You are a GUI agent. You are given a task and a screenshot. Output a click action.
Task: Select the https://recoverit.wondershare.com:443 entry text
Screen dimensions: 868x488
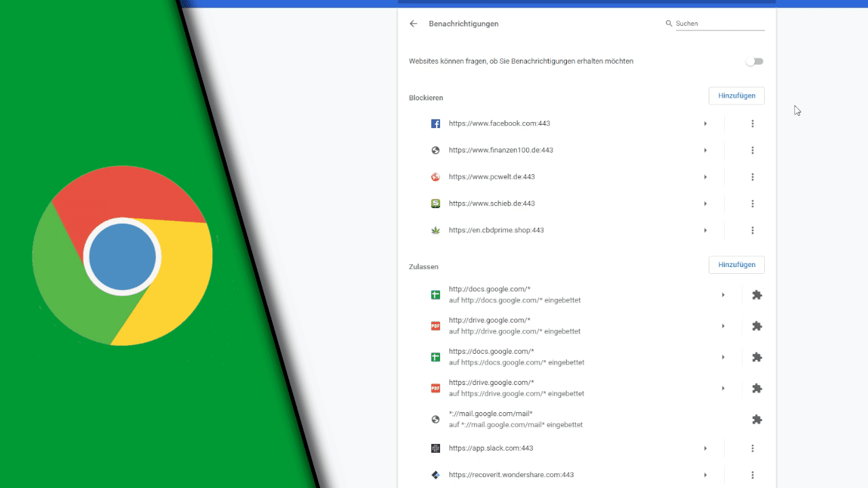(511, 475)
